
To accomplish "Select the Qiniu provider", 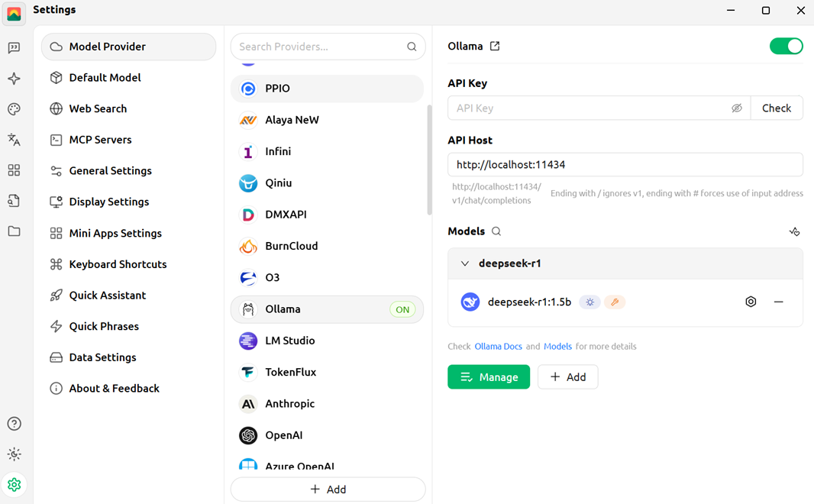I will click(x=327, y=183).
